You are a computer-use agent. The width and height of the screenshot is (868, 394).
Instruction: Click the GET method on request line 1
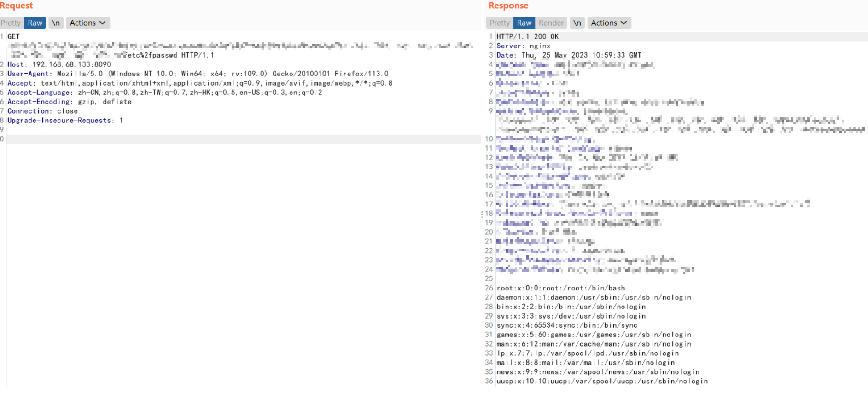[13, 36]
